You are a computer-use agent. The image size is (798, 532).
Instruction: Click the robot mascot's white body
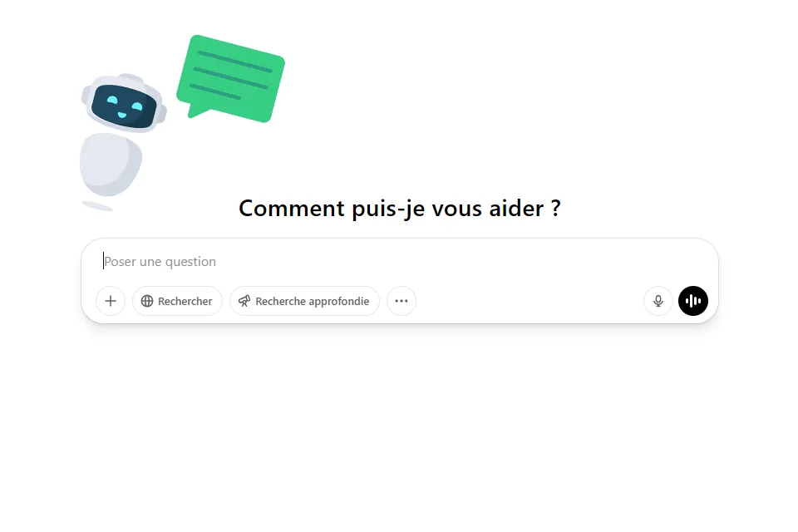111,164
